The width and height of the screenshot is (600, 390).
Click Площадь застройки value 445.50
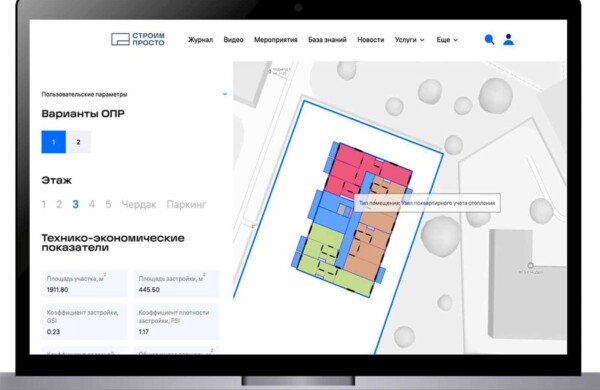pos(149,290)
